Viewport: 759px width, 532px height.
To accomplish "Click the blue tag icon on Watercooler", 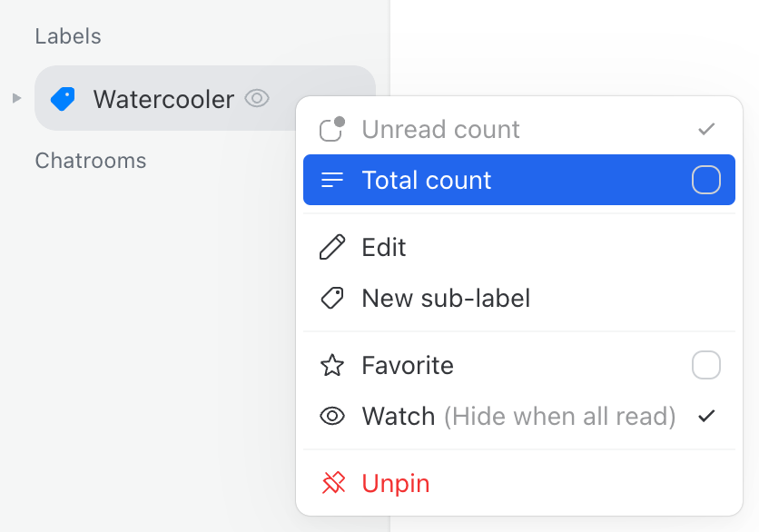I will (62, 99).
